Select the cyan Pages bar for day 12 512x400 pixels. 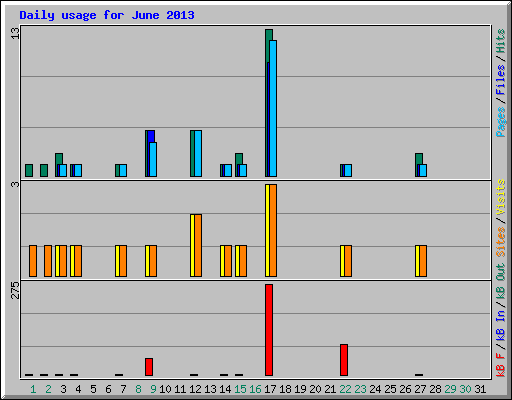click(198, 153)
